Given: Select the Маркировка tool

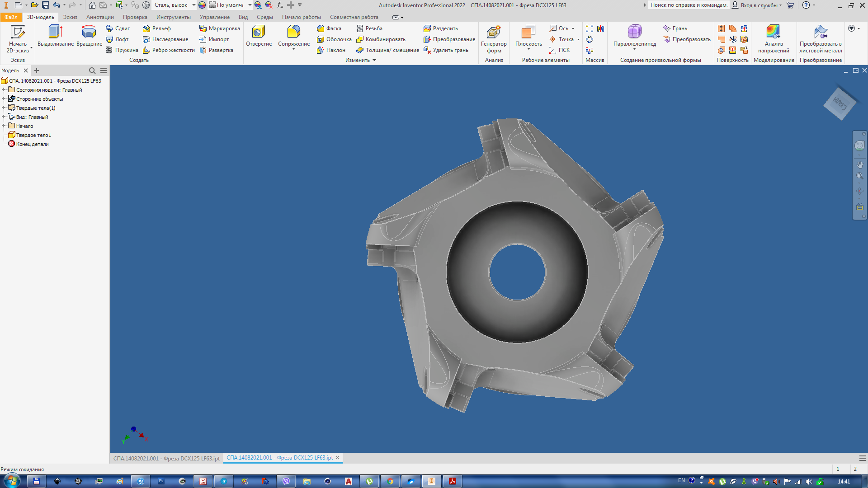Looking at the screenshot, I should tap(219, 28).
